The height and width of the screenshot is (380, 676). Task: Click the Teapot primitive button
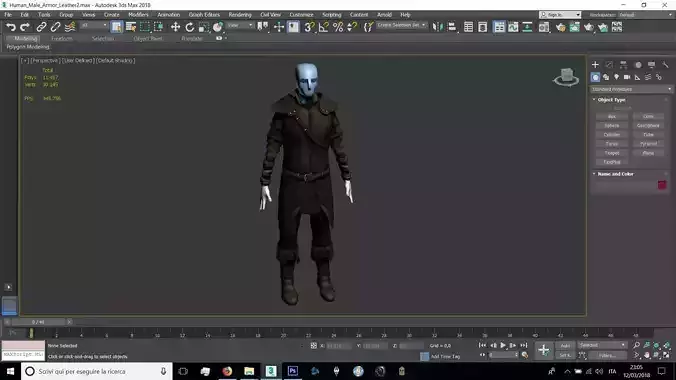[611, 153]
